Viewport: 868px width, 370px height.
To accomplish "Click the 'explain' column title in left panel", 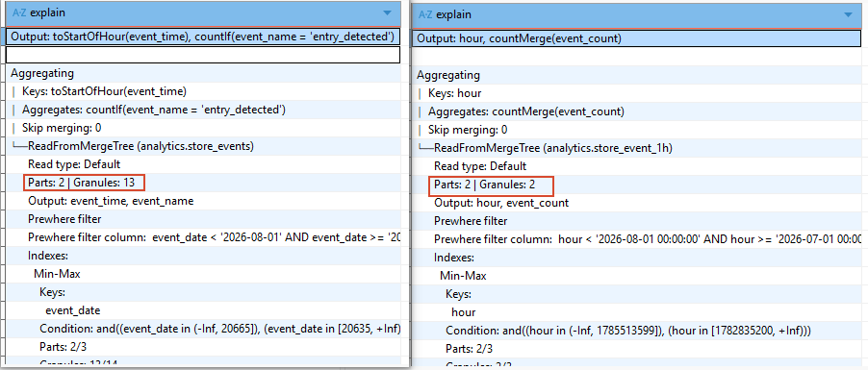I will (48, 13).
